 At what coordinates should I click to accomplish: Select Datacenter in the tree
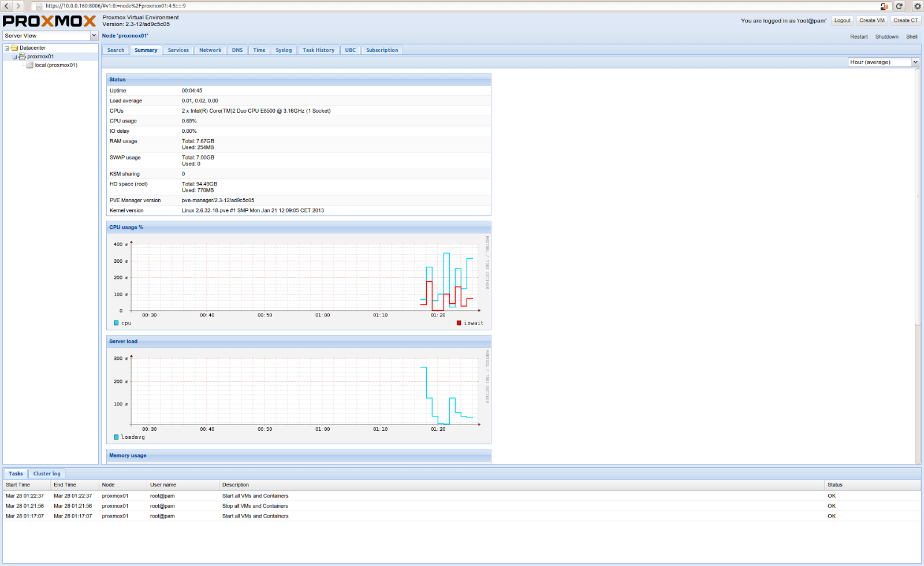click(x=32, y=48)
